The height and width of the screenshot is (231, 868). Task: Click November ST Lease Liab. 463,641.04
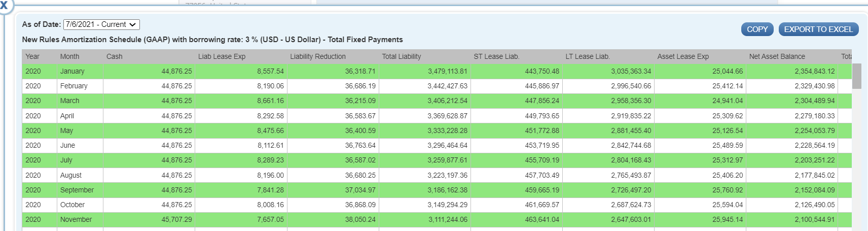pyautogui.click(x=542, y=219)
